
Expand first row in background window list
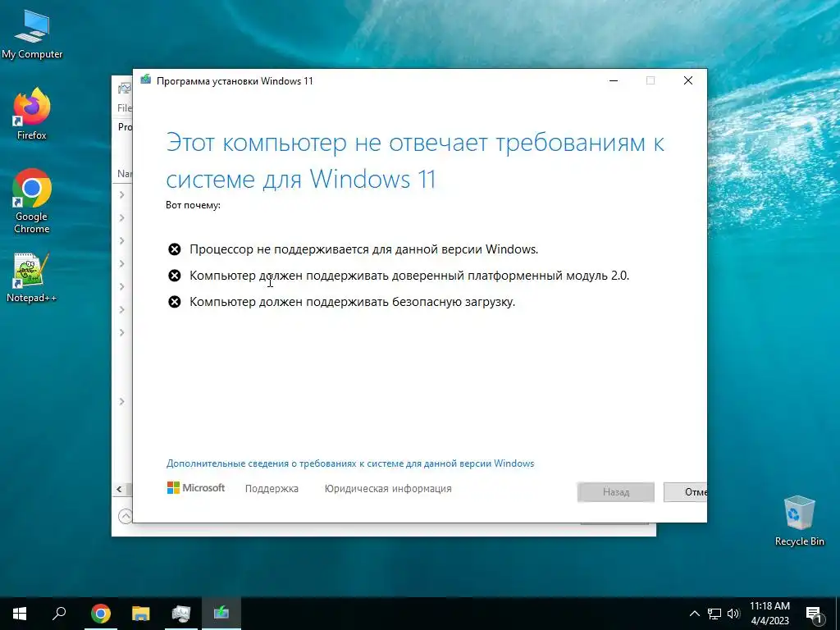tap(121, 194)
